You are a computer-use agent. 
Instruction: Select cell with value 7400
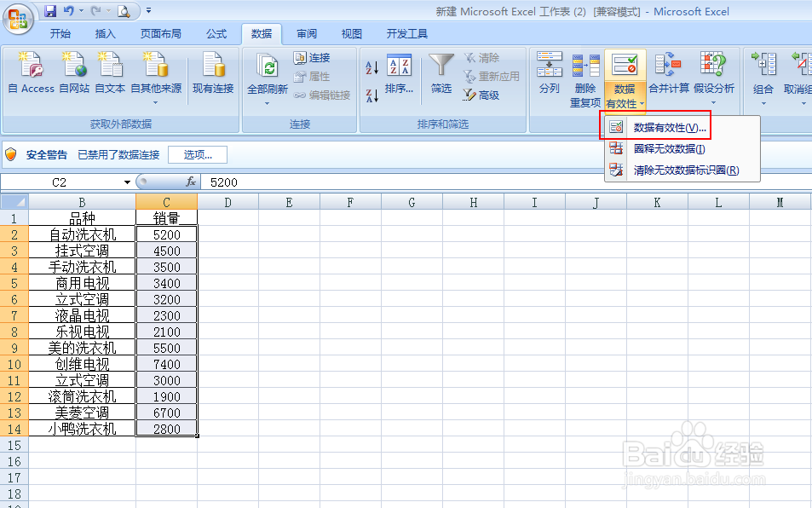(x=166, y=364)
